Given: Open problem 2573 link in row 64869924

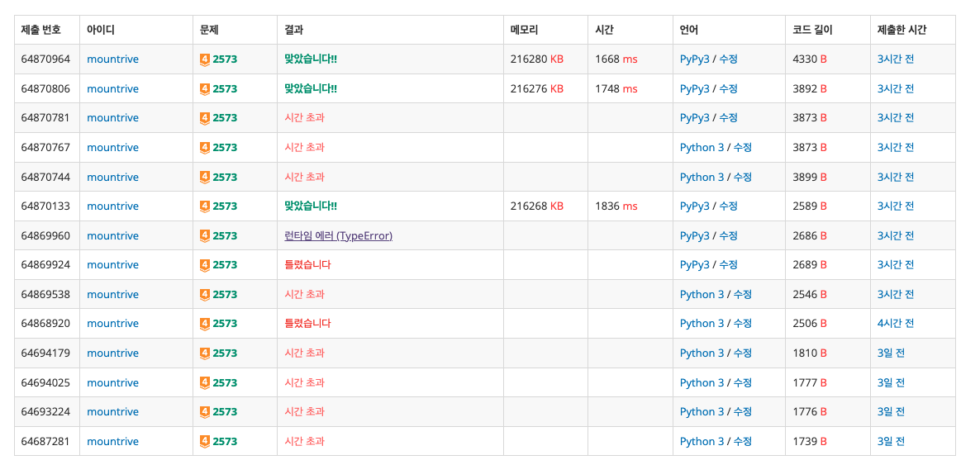Looking at the screenshot, I should pyautogui.click(x=225, y=265).
